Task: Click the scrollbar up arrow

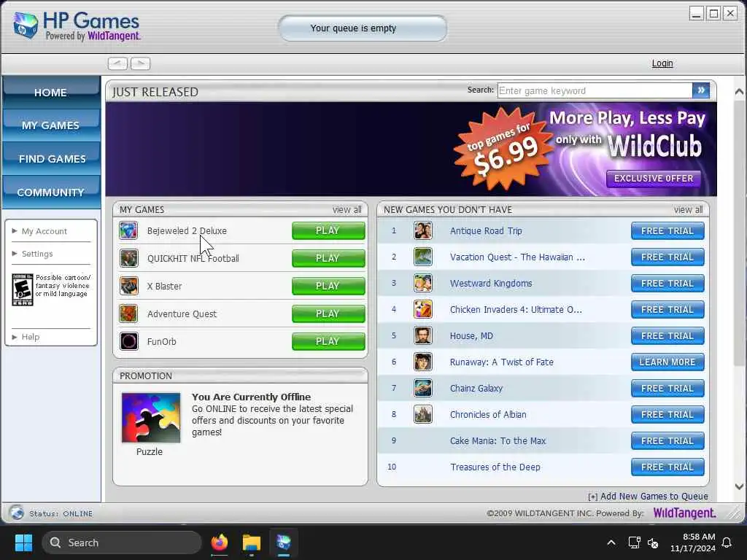Action: click(x=739, y=91)
